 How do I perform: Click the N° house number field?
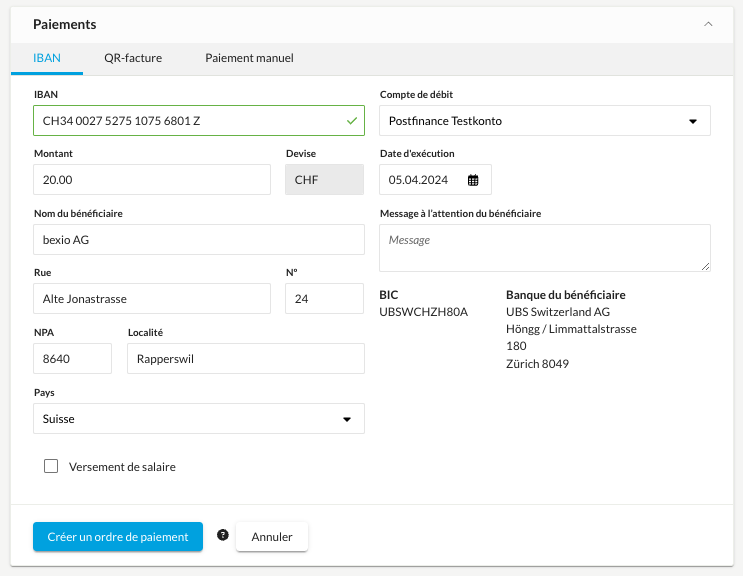(325, 299)
